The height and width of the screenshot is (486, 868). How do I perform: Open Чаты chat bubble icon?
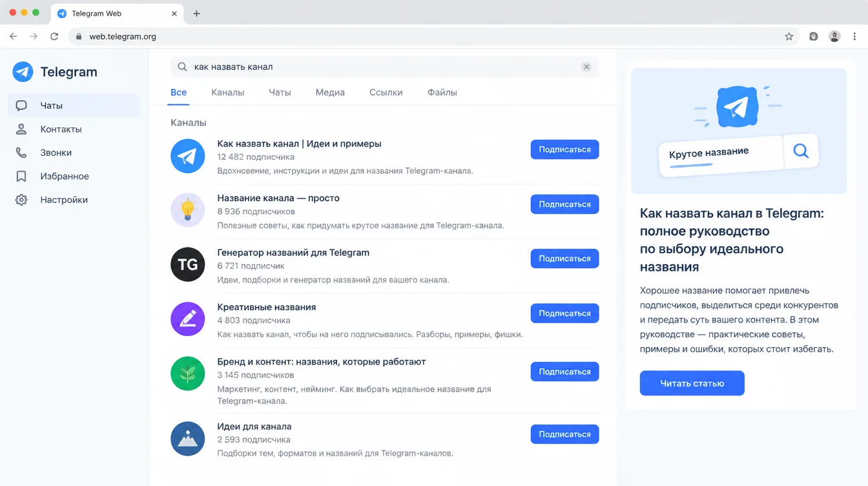[21, 105]
